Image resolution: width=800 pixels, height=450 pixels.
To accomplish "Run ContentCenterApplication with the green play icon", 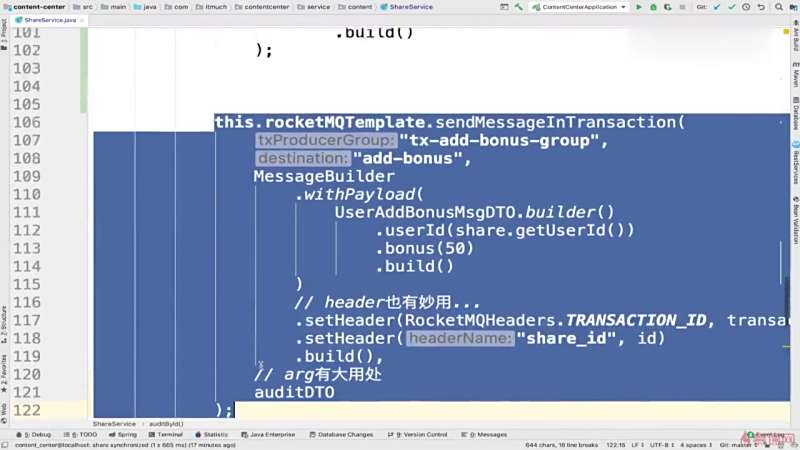I will click(x=639, y=7).
